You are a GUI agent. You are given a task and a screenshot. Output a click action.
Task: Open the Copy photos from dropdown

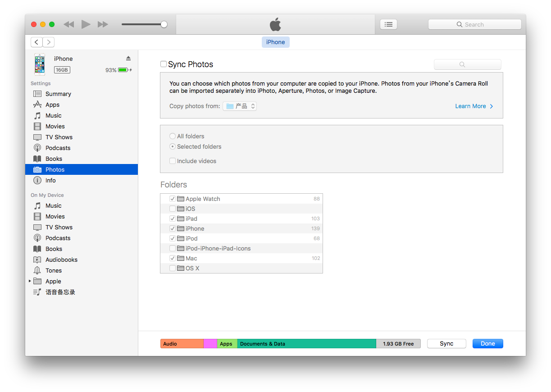pyautogui.click(x=240, y=106)
